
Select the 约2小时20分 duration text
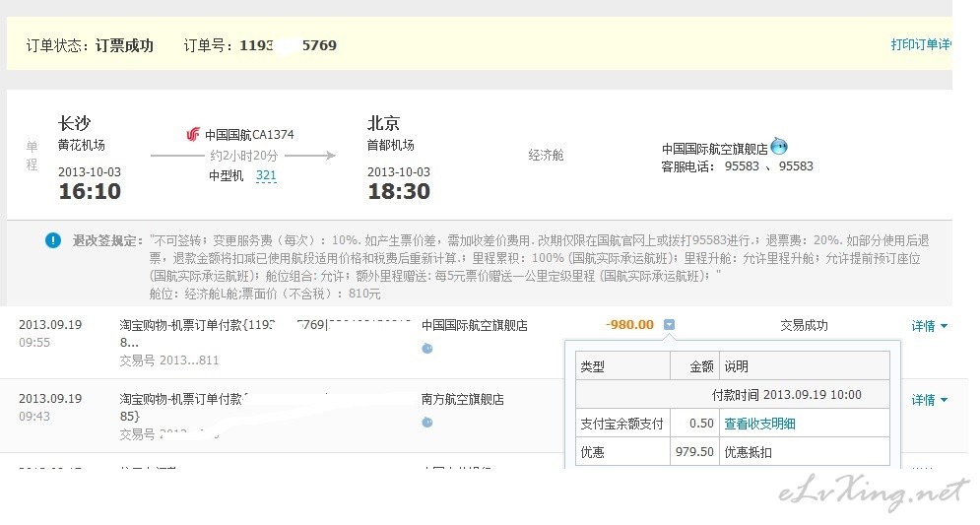tap(243, 156)
